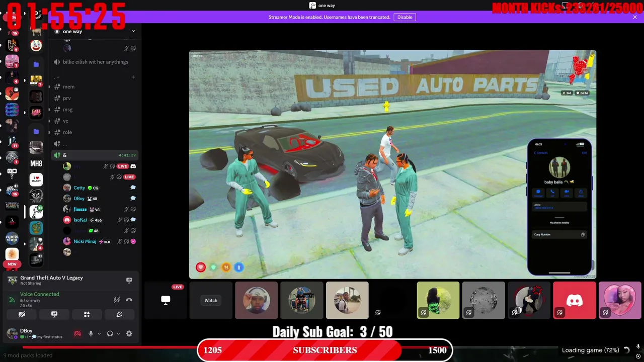Screen dimensions: 644x362
Task: Open User Settings gear
Action: point(129,333)
